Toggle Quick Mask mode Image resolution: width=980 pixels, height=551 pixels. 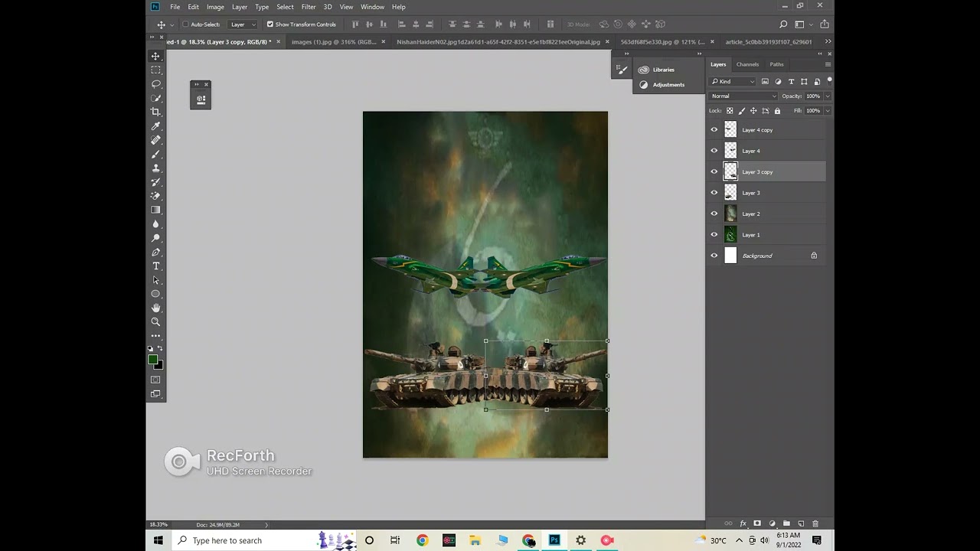tap(155, 380)
